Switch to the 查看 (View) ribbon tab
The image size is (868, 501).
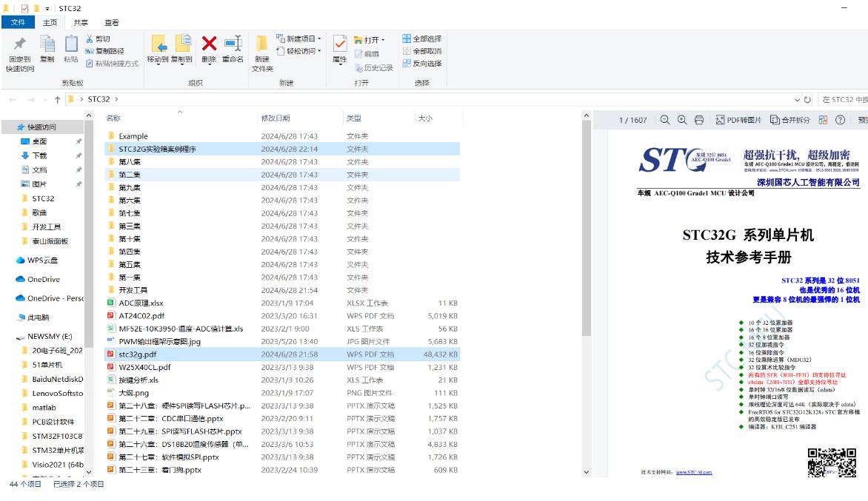[112, 22]
